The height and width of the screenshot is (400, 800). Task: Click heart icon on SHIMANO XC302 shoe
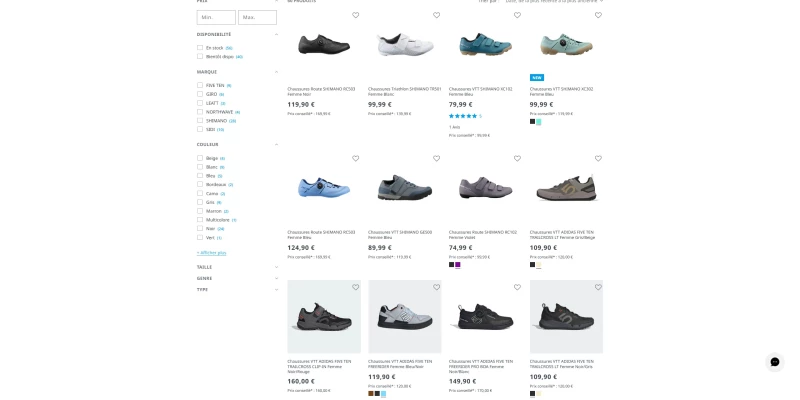(x=598, y=15)
